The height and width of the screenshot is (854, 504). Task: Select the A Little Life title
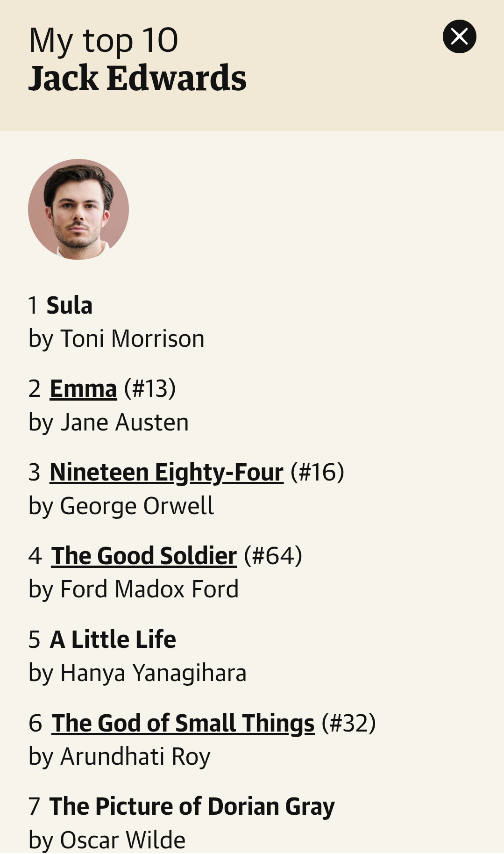[x=113, y=639]
